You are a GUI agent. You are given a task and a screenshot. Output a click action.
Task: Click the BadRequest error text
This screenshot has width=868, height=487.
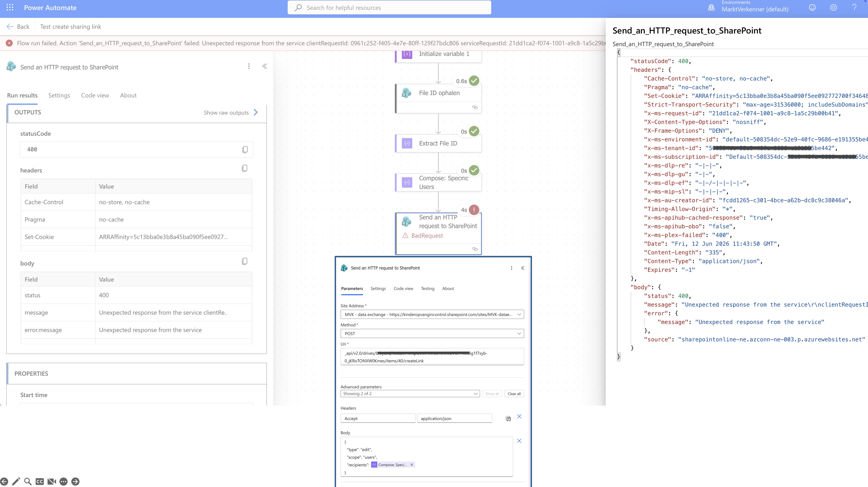click(427, 236)
